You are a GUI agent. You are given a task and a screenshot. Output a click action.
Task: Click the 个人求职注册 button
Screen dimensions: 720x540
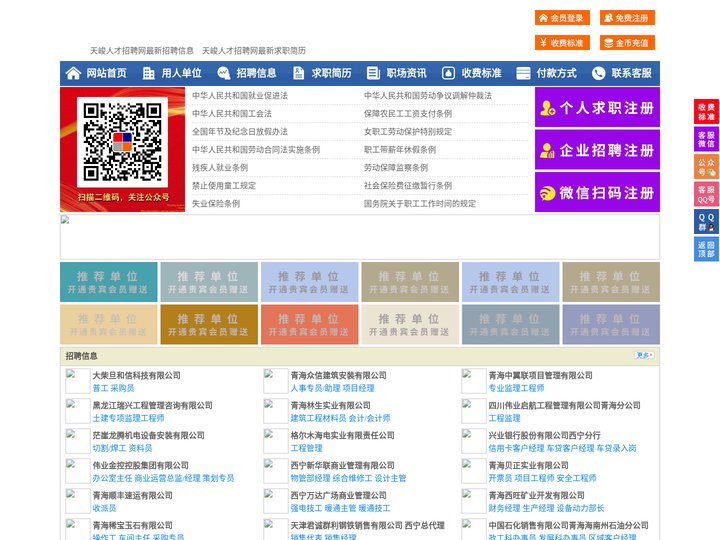[x=597, y=107]
